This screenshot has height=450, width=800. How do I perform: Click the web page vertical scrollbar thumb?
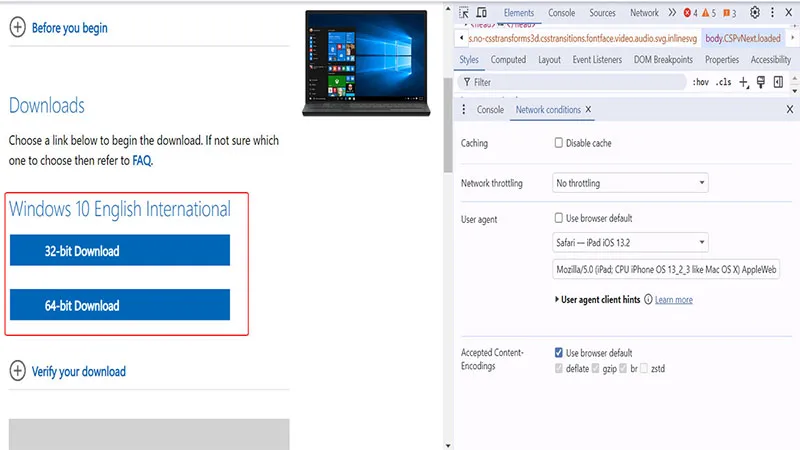click(448, 125)
